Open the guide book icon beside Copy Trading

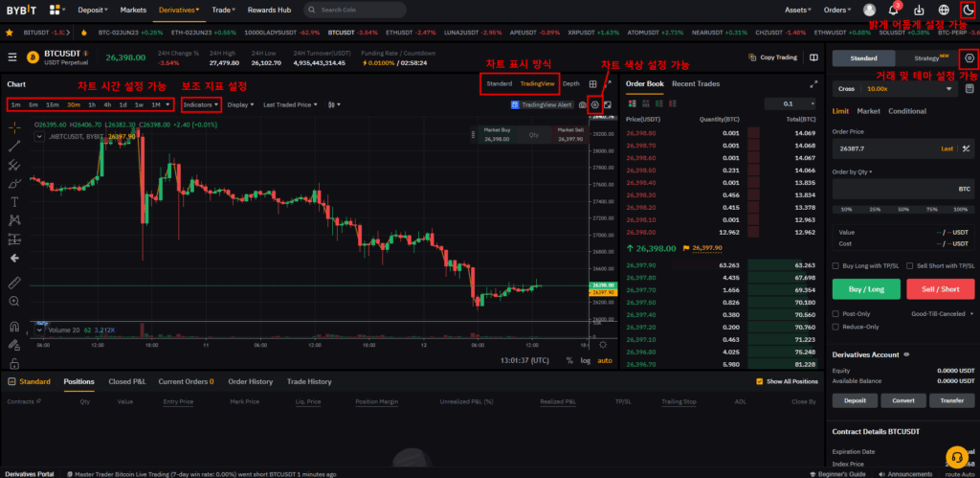[x=813, y=57]
